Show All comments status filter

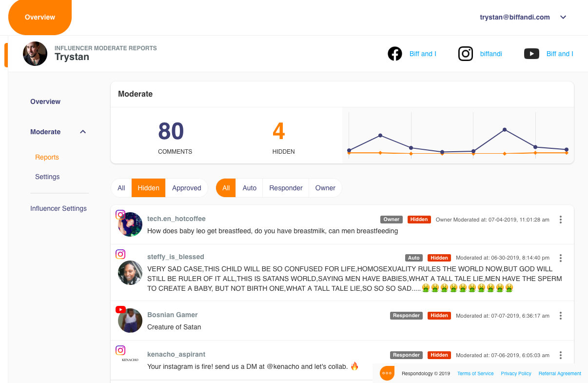pyautogui.click(x=121, y=188)
